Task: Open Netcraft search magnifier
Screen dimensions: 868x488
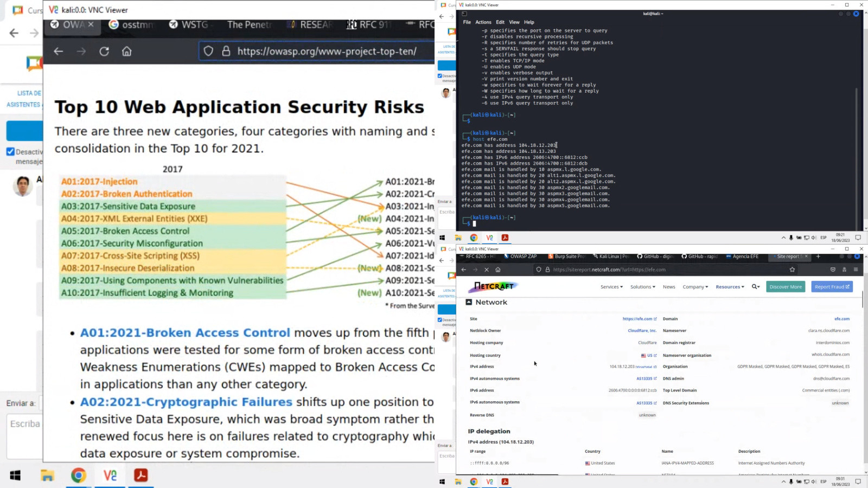Action: [756, 287]
